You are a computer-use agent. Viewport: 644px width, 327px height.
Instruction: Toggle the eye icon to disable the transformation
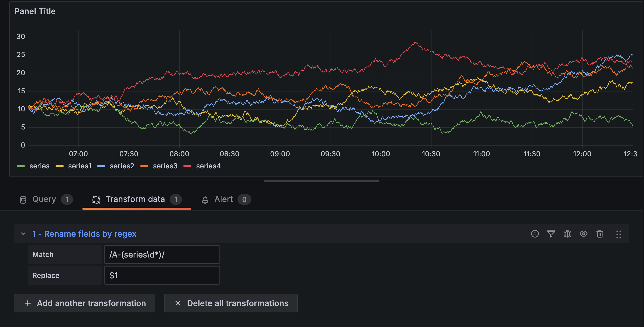[584, 234]
